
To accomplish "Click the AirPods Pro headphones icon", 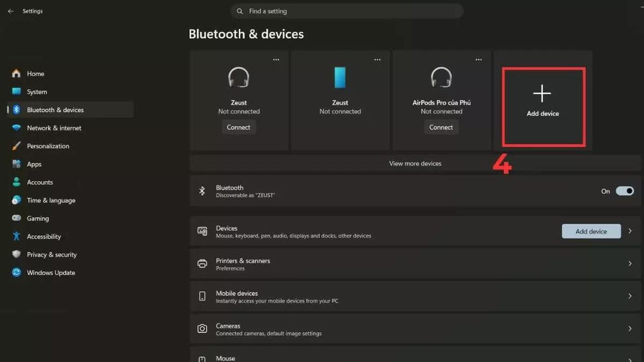I will coord(441,78).
